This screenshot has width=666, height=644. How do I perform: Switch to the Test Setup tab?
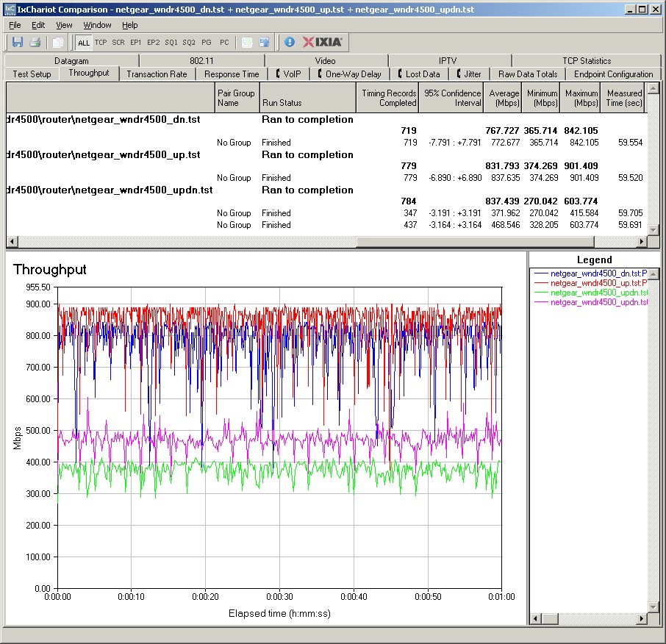pos(32,74)
